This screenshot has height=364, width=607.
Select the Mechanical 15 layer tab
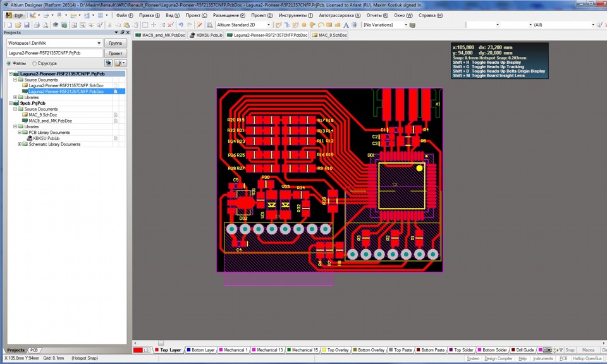coord(302,350)
